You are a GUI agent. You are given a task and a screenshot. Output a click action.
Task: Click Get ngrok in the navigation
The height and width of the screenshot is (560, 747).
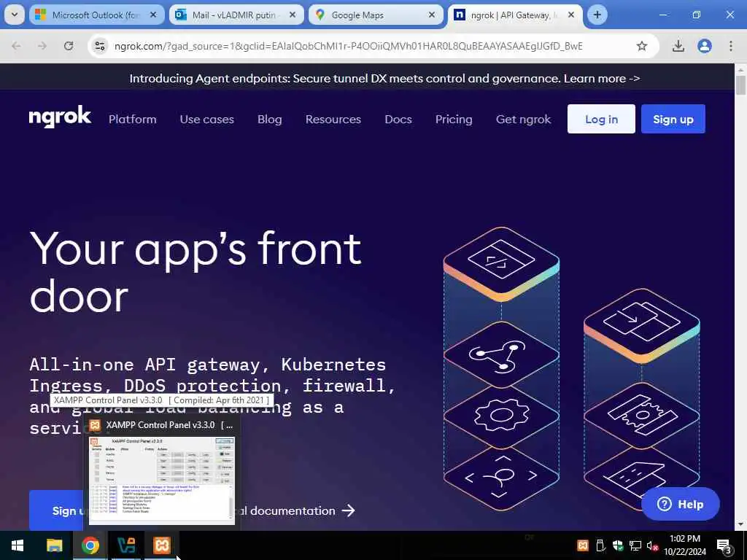tap(523, 119)
